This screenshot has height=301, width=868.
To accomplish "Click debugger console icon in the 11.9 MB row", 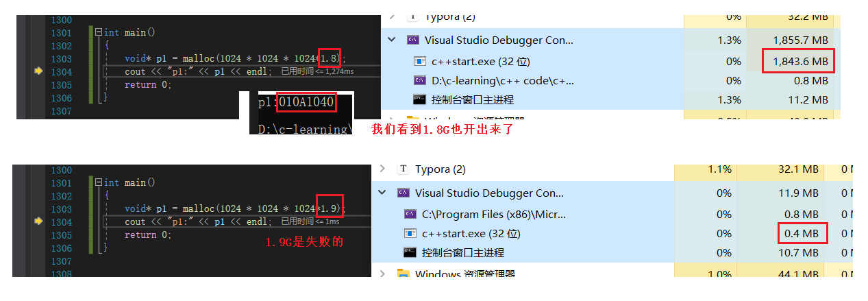I will point(404,193).
